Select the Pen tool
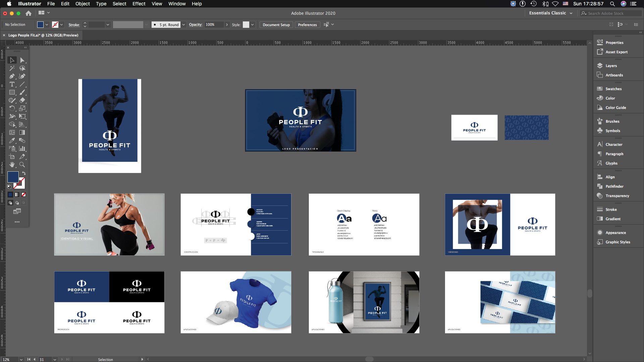 (x=12, y=76)
